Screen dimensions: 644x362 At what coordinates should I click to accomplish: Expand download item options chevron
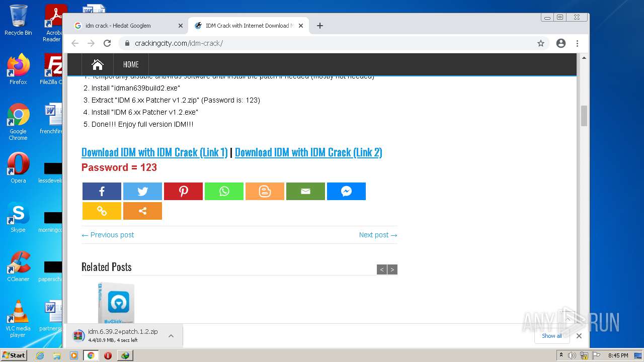coord(171,336)
